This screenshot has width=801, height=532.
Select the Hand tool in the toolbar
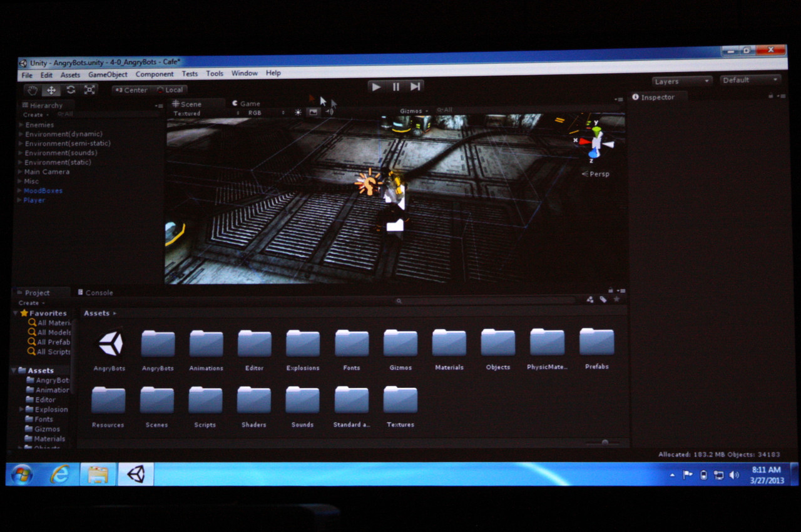(x=32, y=90)
